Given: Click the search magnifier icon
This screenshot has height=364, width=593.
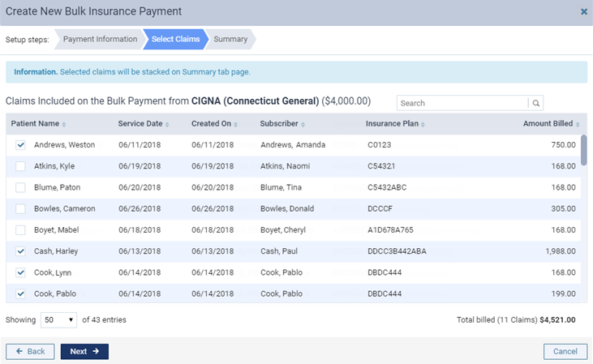Looking at the screenshot, I should click(535, 103).
